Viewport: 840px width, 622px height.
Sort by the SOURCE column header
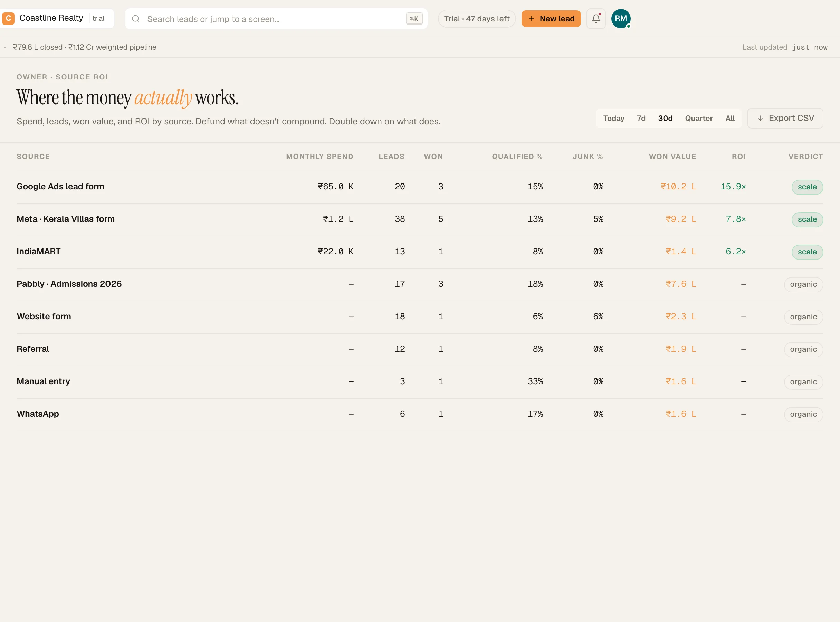pyautogui.click(x=33, y=157)
